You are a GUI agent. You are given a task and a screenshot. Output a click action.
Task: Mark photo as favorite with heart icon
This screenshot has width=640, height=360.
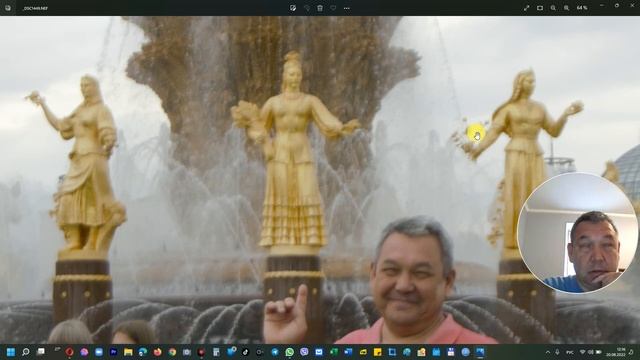pos(333,8)
